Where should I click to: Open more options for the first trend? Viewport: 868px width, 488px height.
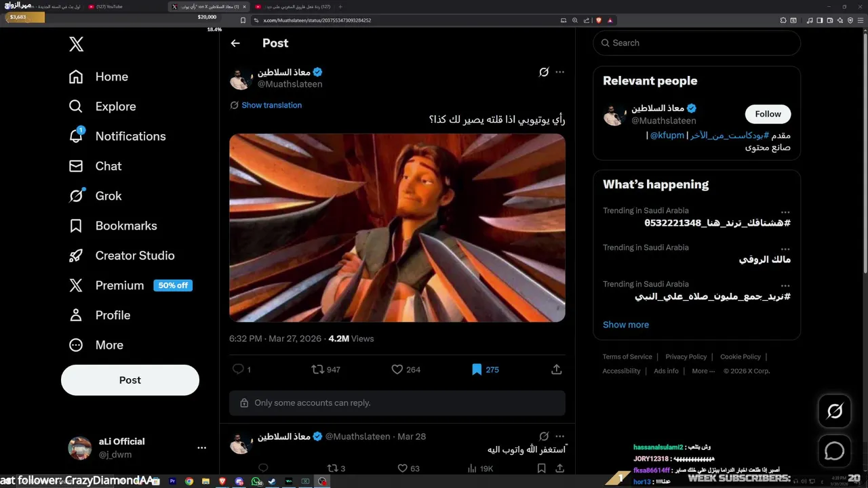tap(785, 212)
